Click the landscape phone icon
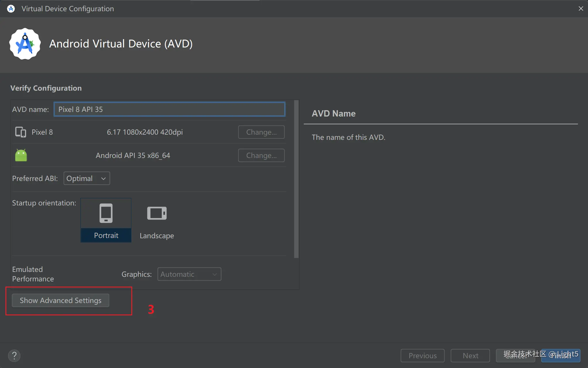Screen dimensions: 588x368 pos(157,213)
